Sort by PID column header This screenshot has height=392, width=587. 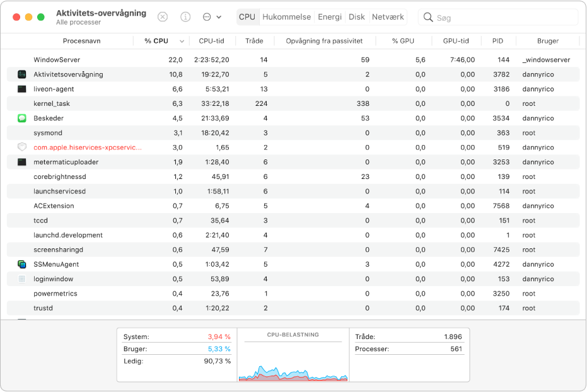click(497, 41)
